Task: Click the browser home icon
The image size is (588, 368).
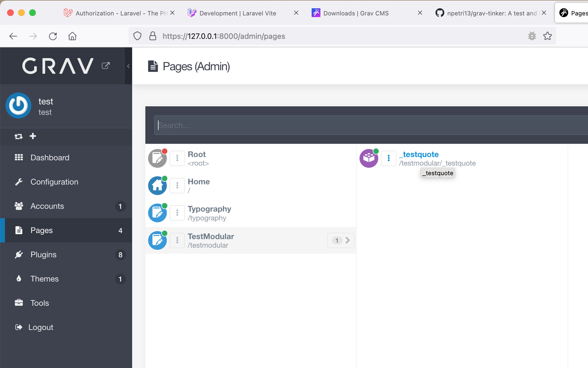Action: 72,36
